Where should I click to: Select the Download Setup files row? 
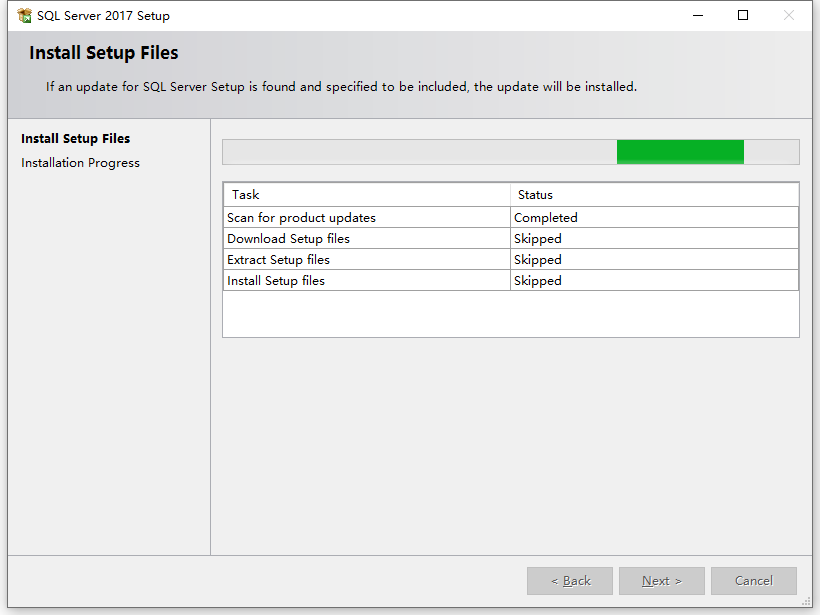511,238
